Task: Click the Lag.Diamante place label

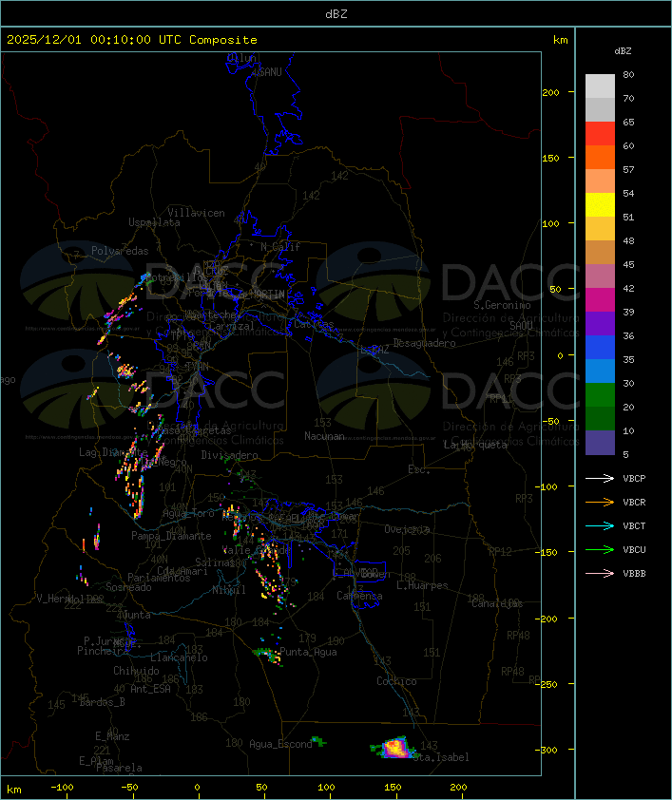Action: coord(113,452)
